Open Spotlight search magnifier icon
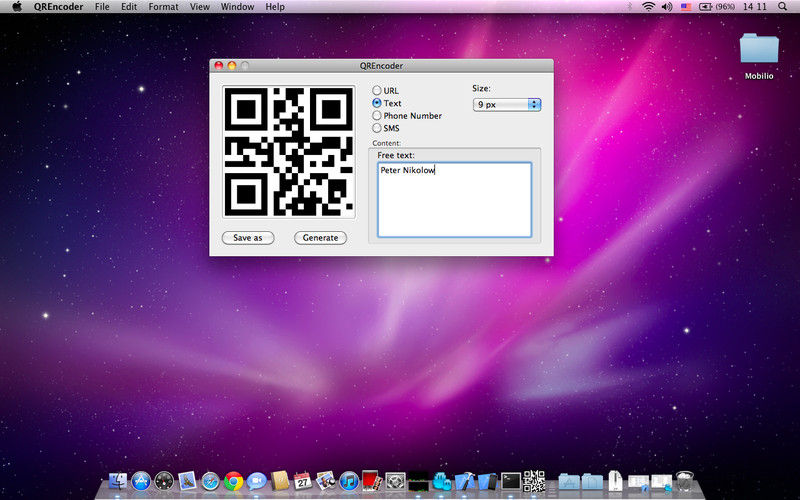The image size is (800, 500). [x=782, y=7]
